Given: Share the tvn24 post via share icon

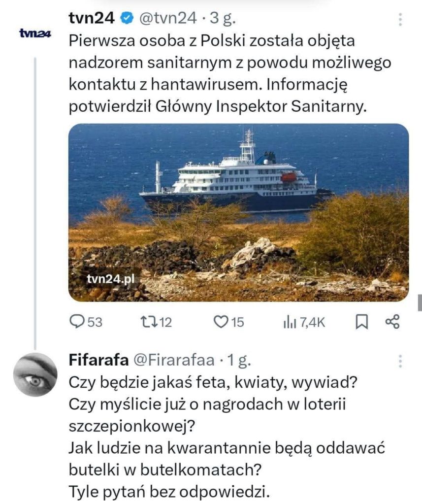Looking at the screenshot, I should [392, 321].
